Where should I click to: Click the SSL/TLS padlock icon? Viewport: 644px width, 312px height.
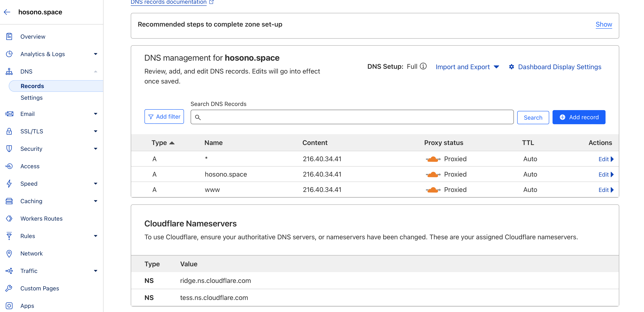[x=9, y=131]
